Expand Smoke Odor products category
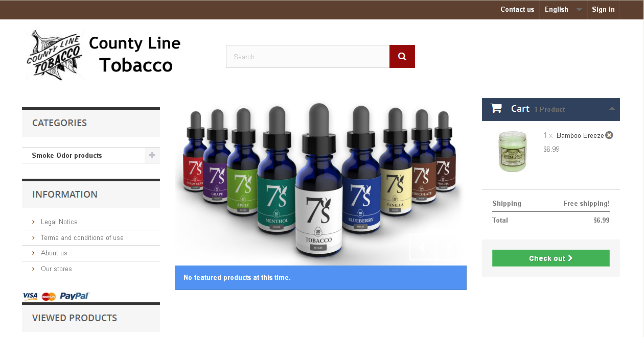The image size is (644, 337). pos(152,155)
